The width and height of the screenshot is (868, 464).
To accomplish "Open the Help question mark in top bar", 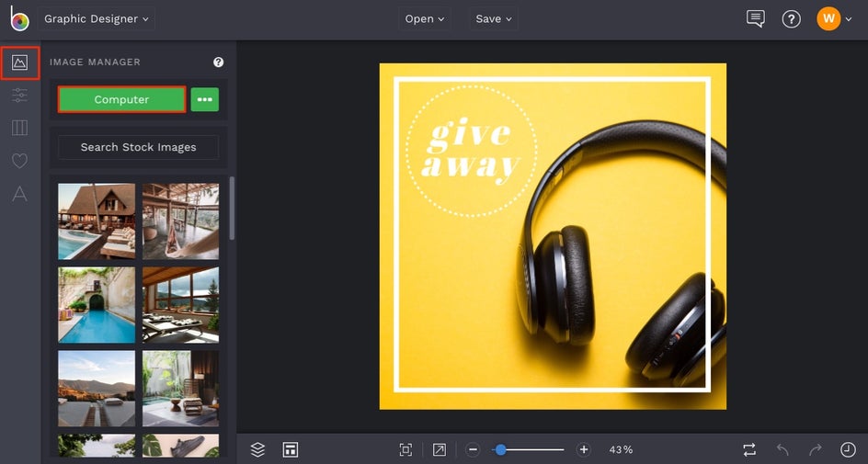I will [x=791, y=19].
